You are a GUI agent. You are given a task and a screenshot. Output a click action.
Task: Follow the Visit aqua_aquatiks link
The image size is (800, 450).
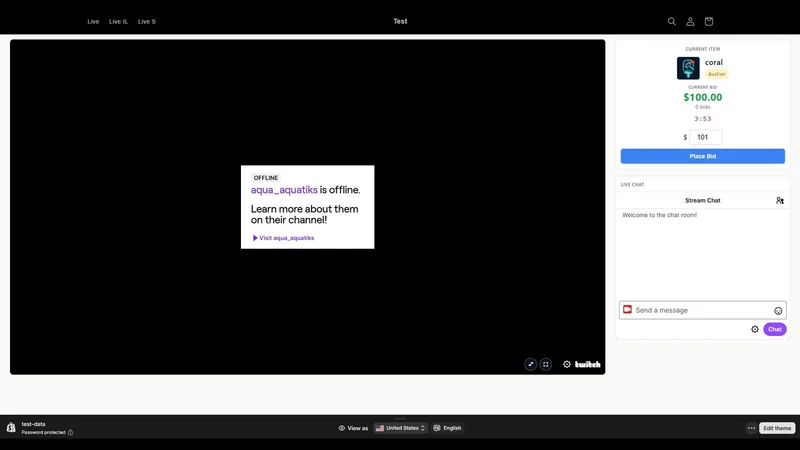[283, 238]
